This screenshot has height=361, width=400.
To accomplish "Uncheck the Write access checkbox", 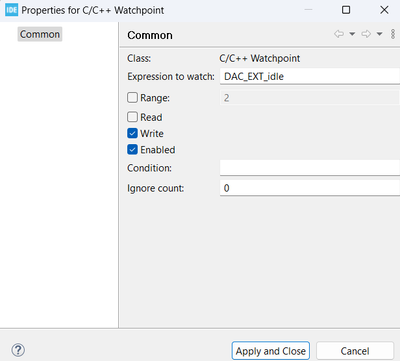I will click(x=132, y=133).
